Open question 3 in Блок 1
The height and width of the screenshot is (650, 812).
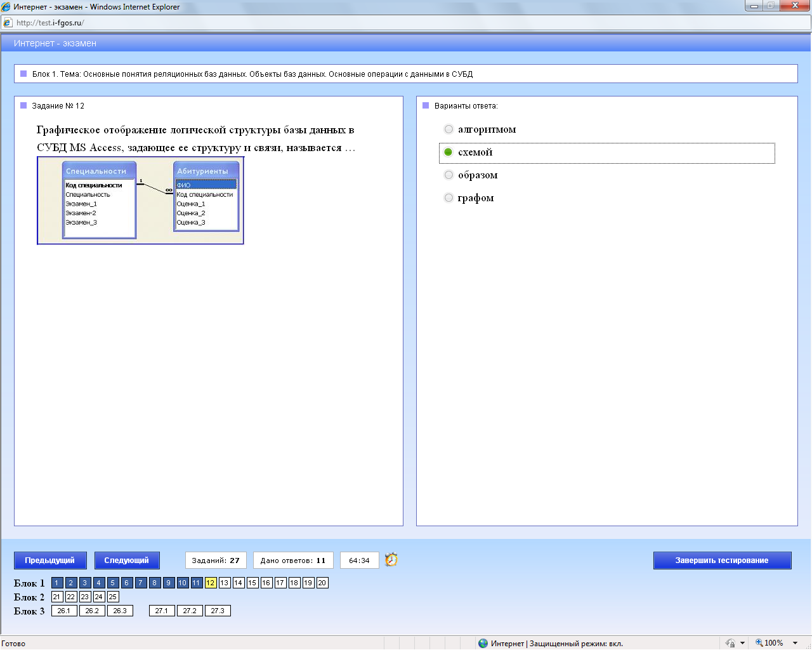pos(84,583)
